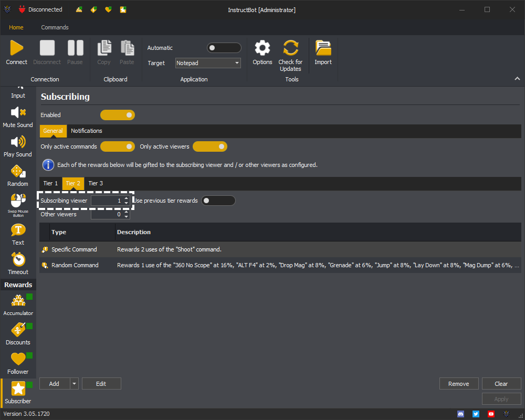The height and width of the screenshot is (420, 525).
Task: Toggle the Enabled switch for Subscribing
Action: (x=118, y=115)
